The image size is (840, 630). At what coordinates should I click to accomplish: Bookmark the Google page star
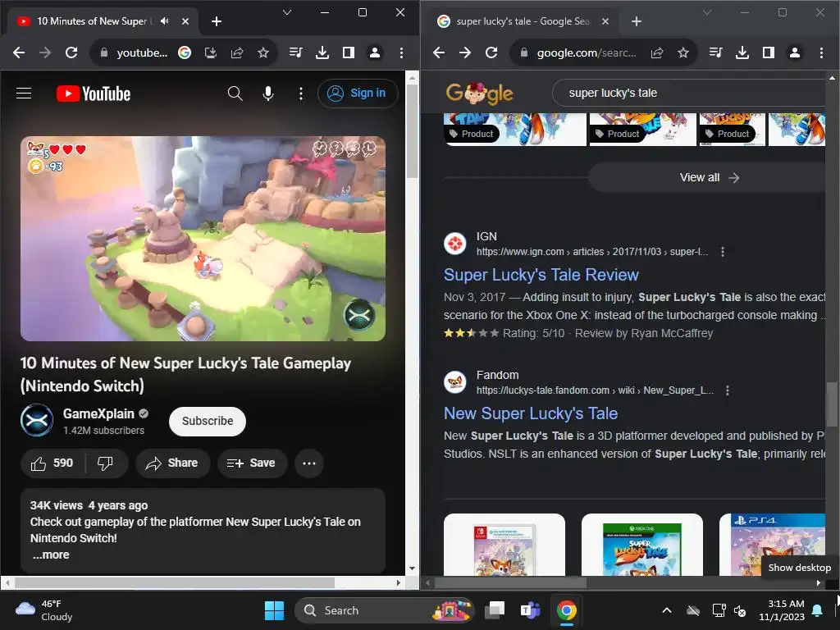point(683,52)
